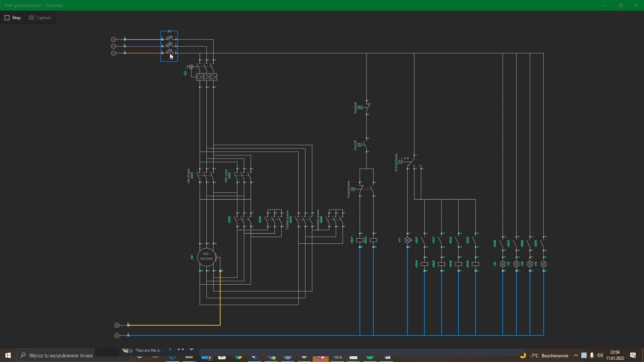Click the Capture button
This screenshot has height=362, width=644.
point(40,18)
